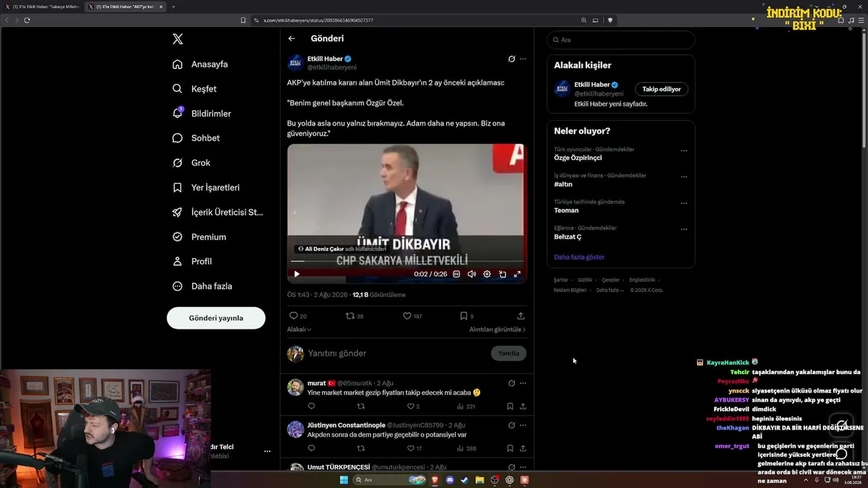Open the Brave browser taskbar icon
This screenshot has height=488, width=868.
pyautogui.click(x=435, y=480)
